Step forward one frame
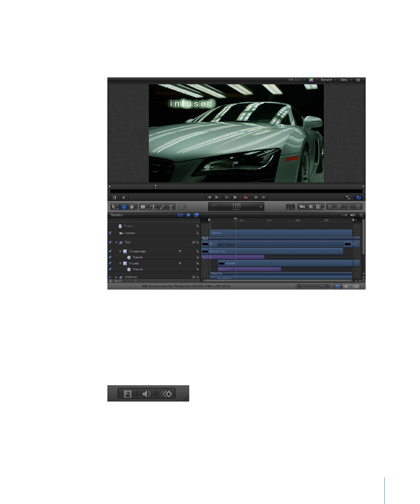The width and height of the screenshot is (420, 504). pyautogui.click(x=264, y=197)
